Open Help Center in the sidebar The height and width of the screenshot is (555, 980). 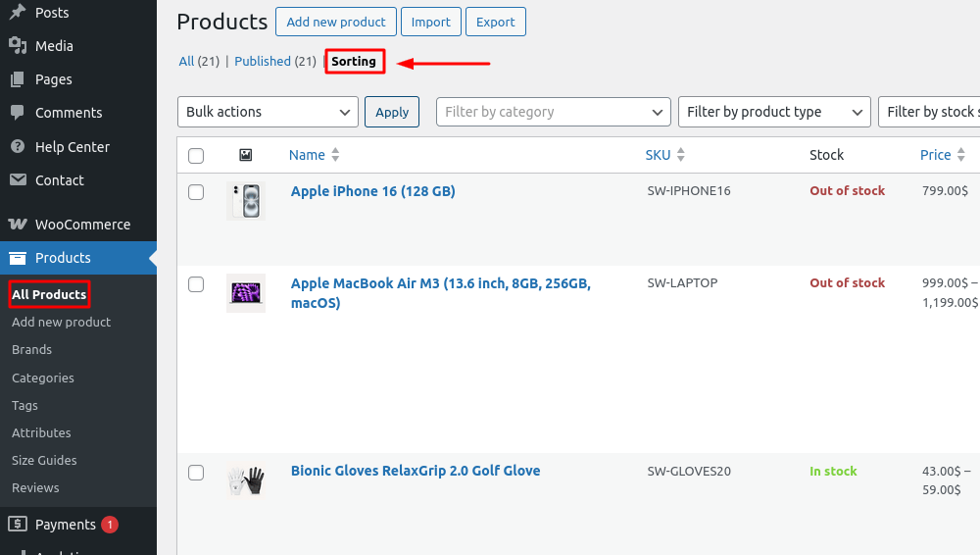73,146
